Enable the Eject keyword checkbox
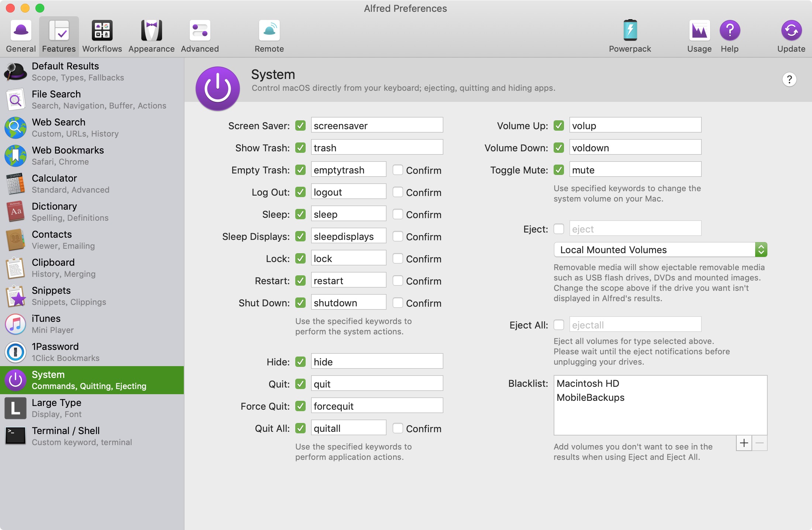 [559, 229]
